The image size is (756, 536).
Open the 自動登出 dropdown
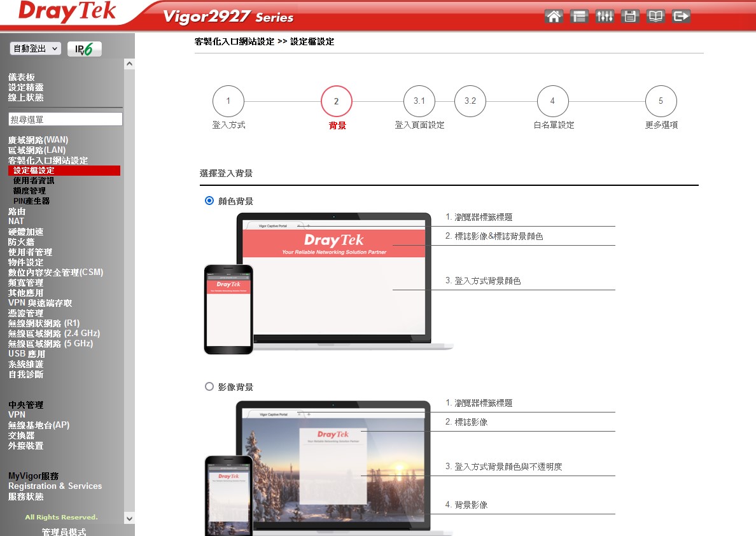[x=36, y=49]
